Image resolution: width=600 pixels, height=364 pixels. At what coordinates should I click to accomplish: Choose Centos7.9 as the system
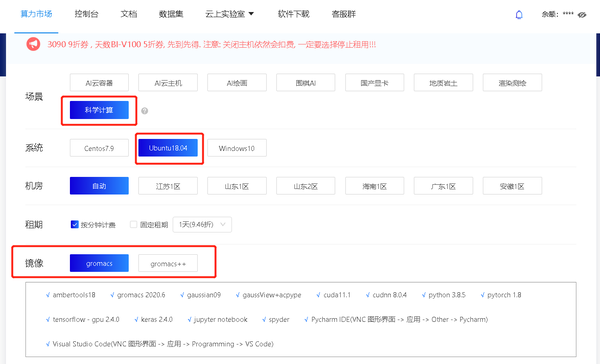click(x=99, y=148)
